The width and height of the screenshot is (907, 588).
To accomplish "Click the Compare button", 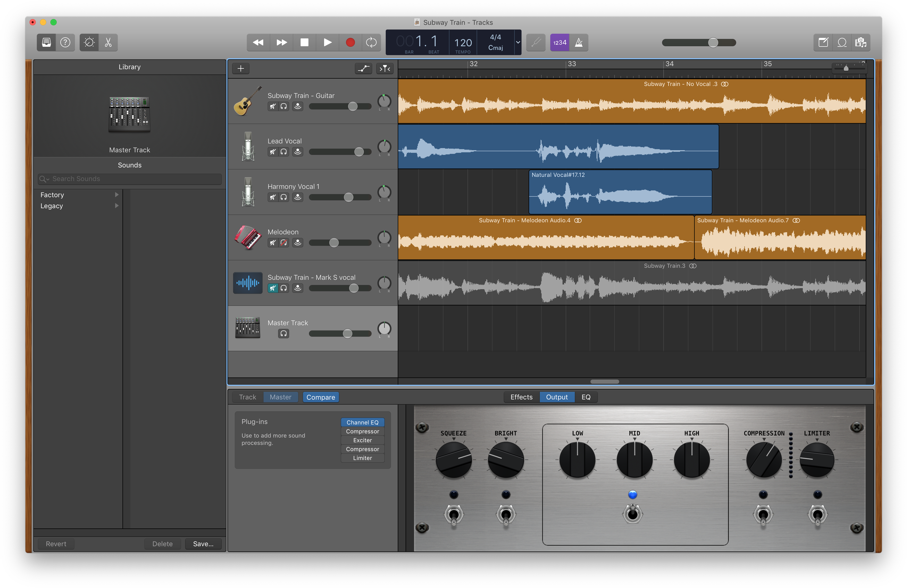I will click(320, 397).
